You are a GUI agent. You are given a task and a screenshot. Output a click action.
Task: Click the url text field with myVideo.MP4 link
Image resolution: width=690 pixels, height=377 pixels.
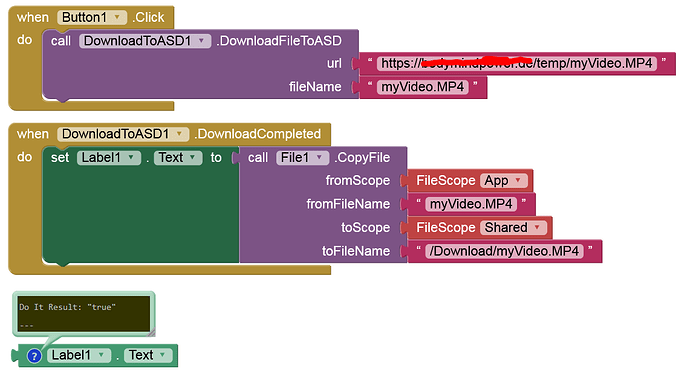[517, 63]
